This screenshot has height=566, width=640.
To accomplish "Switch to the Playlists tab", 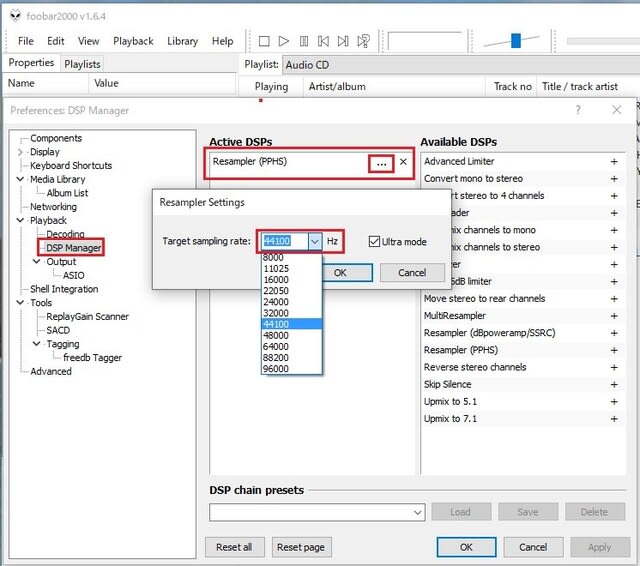I will (82, 64).
